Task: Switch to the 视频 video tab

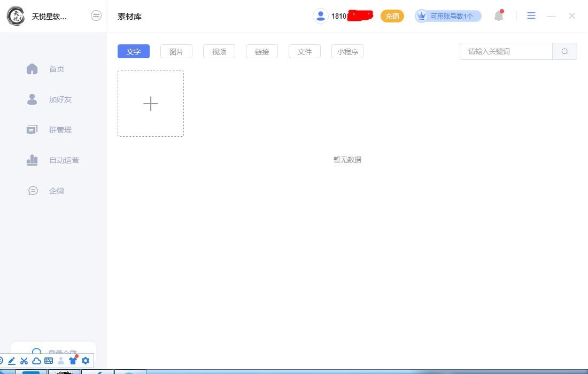Action: (x=219, y=51)
